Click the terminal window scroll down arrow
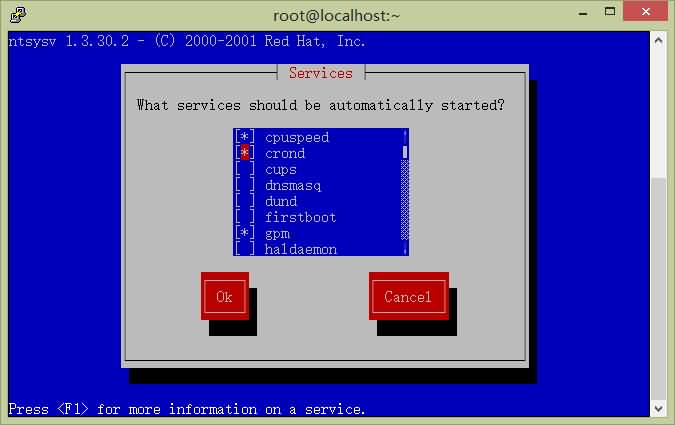Image resolution: width=675 pixels, height=425 pixels. tap(658, 409)
